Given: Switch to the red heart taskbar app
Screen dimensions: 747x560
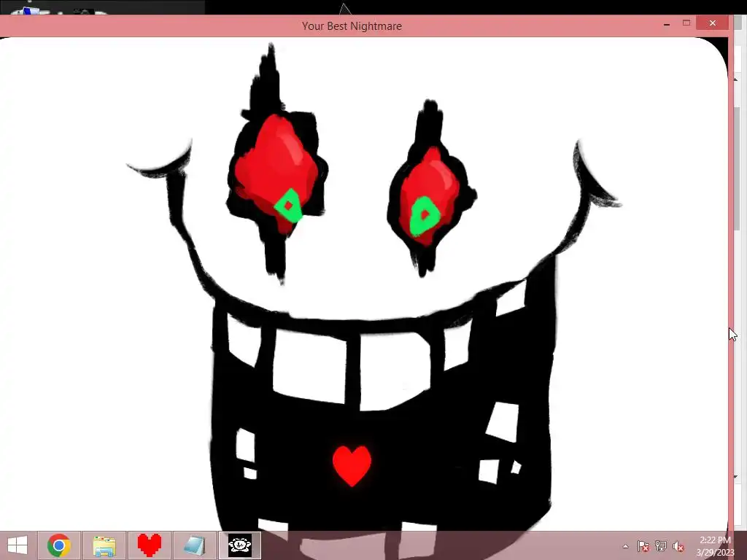Looking at the screenshot, I should tap(149, 545).
